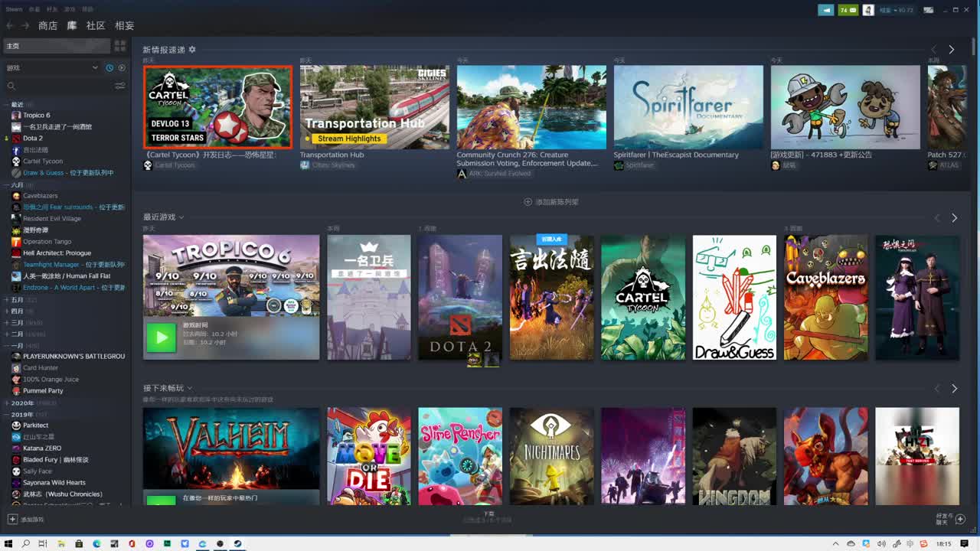Select Pummel Party in the sidebar
Viewport: 980px width, 551px height.
pos(43,391)
